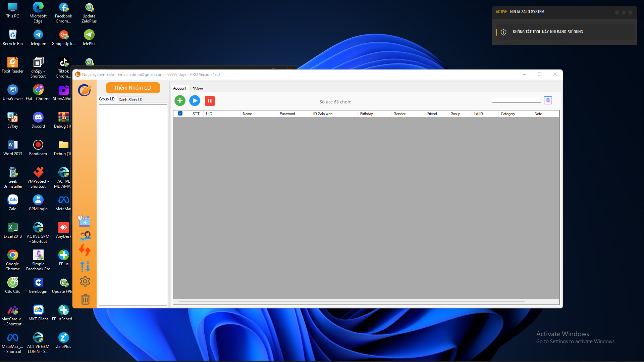Click the orange swap arrows sidebar icon
Viewport: 644px width, 362px height.
click(85, 250)
